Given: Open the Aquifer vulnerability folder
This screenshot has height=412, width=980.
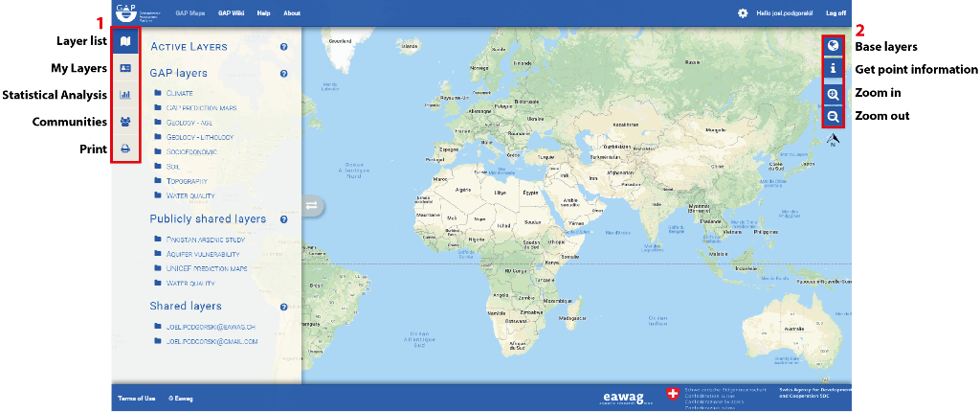Looking at the screenshot, I should coord(196,254).
